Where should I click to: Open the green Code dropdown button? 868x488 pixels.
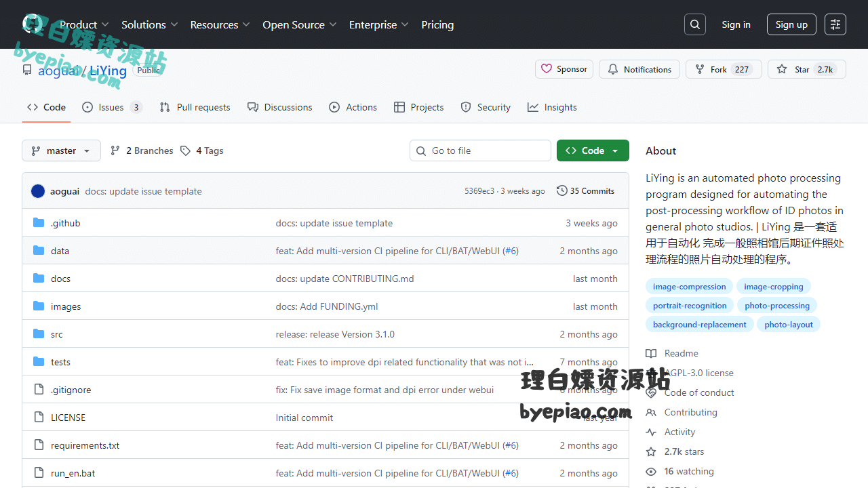pos(593,150)
